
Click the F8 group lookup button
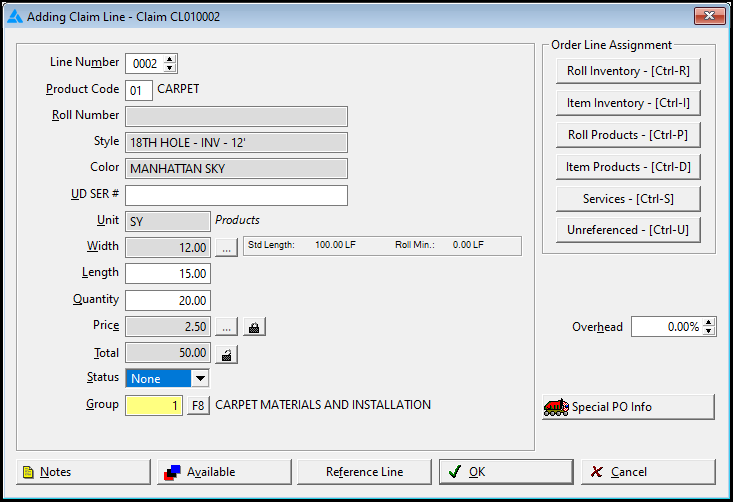(x=198, y=405)
